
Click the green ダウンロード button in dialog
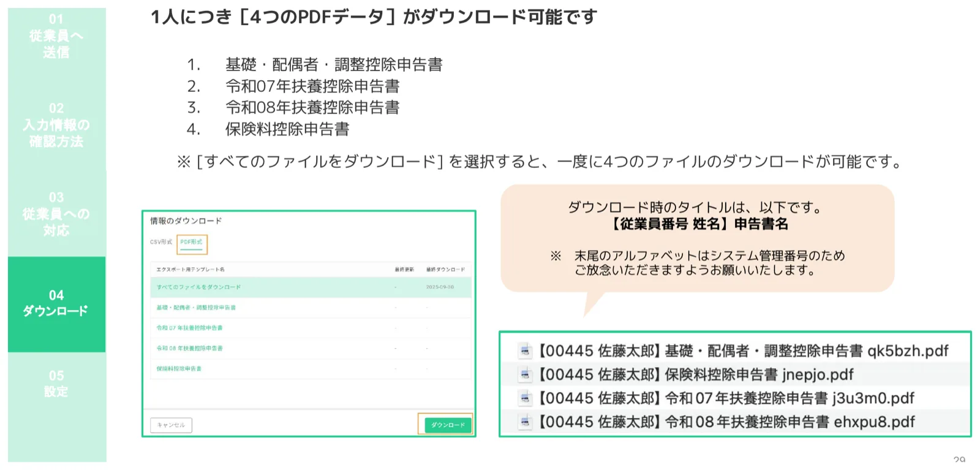(x=448, y=425)
